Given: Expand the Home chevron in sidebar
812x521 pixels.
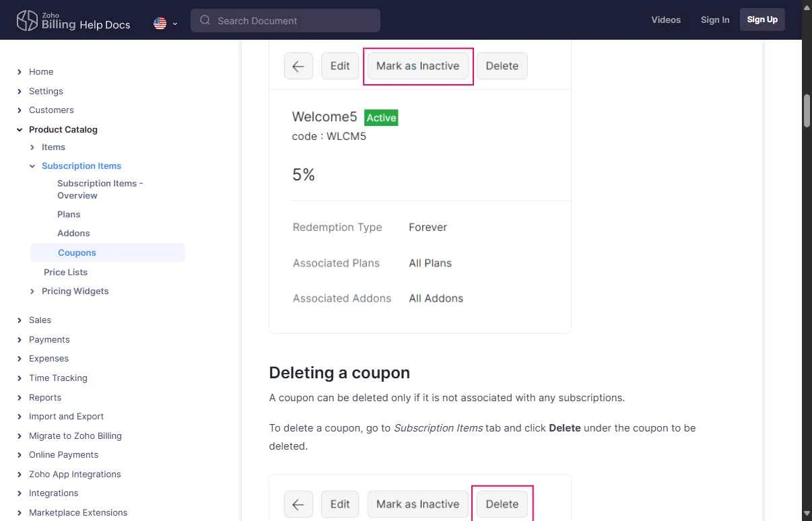Looking at the screenshot, I should (20, 71).
